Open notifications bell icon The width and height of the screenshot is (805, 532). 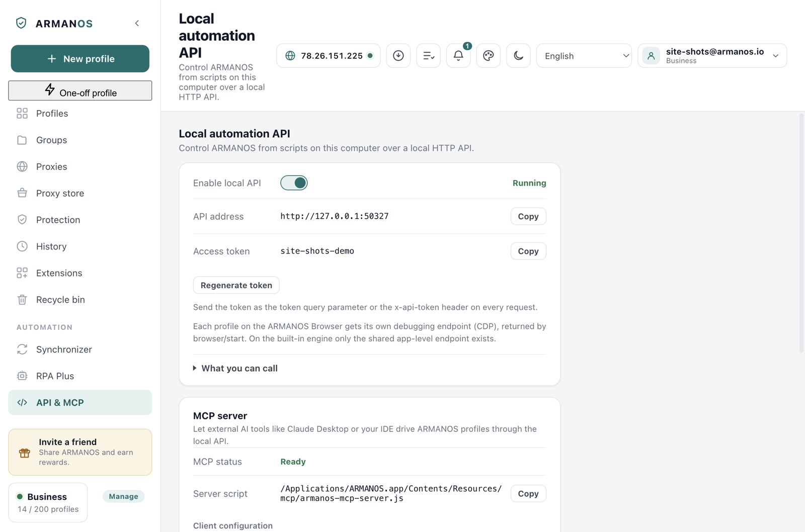pos(458,55)
